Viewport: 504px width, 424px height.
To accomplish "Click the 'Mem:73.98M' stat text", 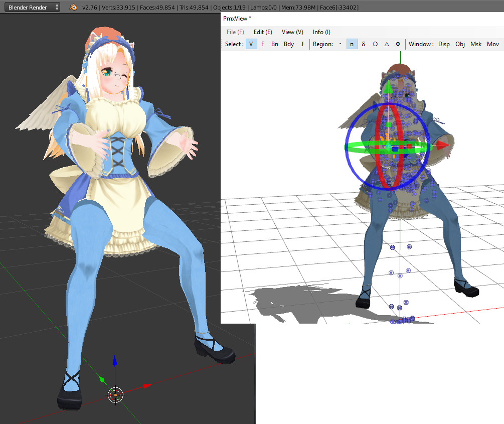I will 298,8.
